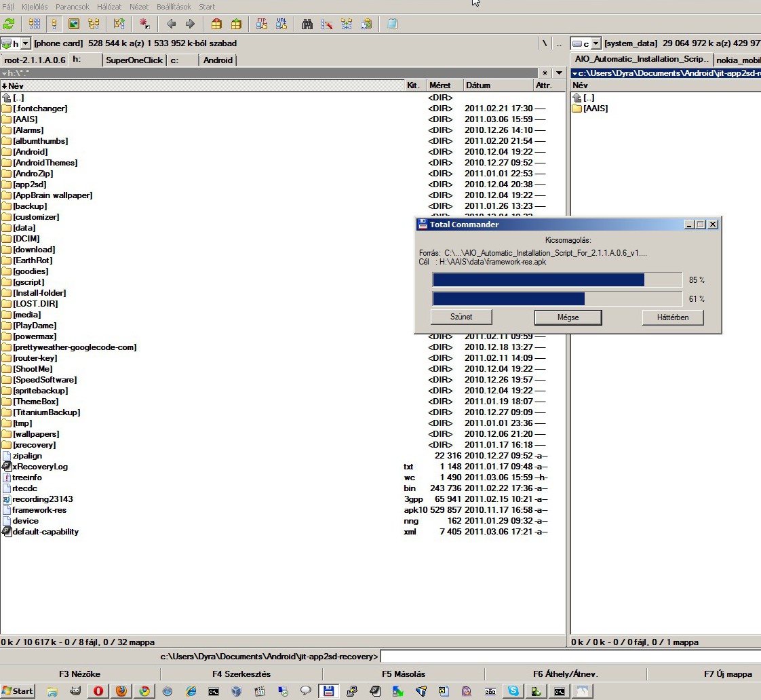Open the right drive c dropdown
The image size is (761, 700).
click(596, 43)
